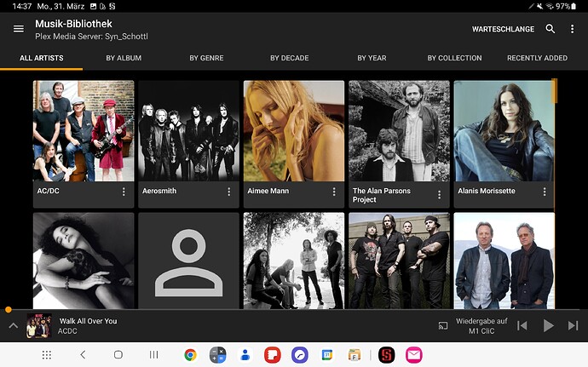
Task: Open the three-dot menu for Aimee Mann
Action: click(334, 192)
